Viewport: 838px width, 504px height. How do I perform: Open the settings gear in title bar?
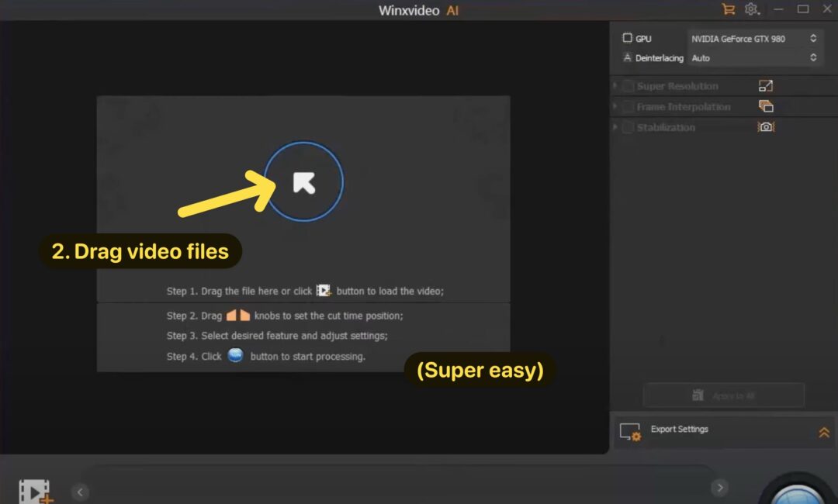pyautogui.click(x=751, y=9)
